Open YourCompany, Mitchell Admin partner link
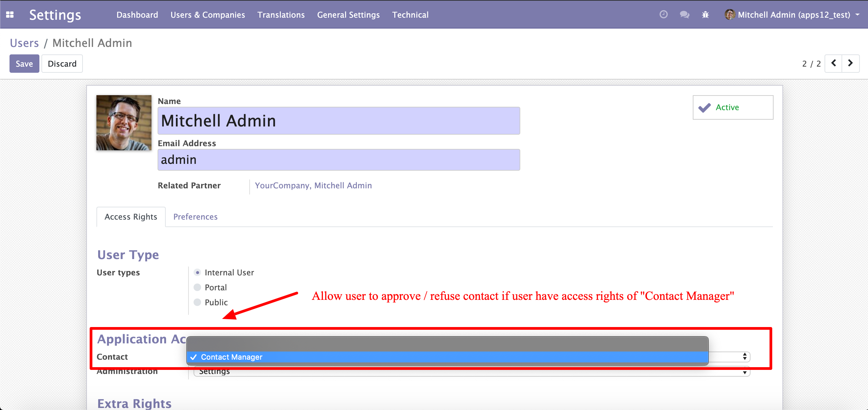This screenshot has width=868, height=410. (313, 186)
